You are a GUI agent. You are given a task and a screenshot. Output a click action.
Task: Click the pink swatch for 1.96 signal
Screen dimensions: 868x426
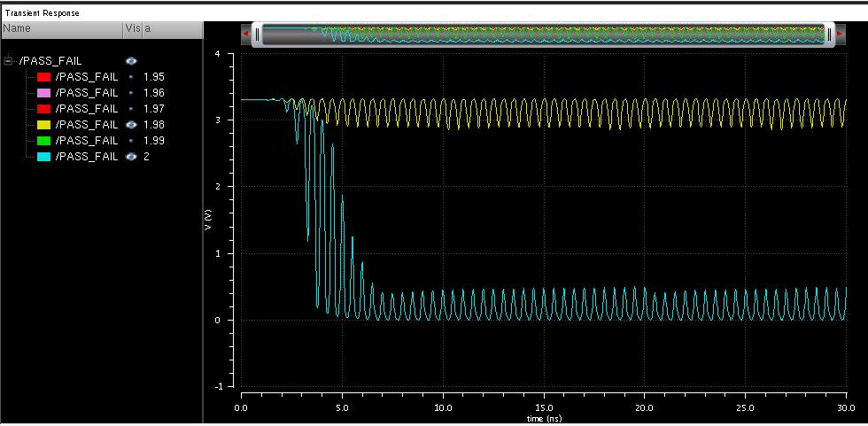tap(44, 92)
